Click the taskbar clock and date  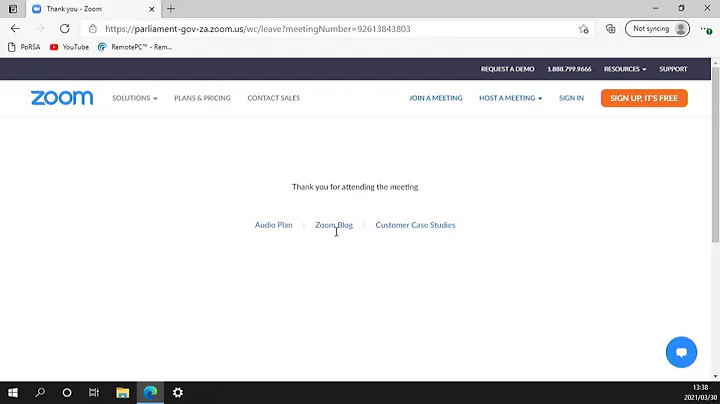tap(700, 393)
